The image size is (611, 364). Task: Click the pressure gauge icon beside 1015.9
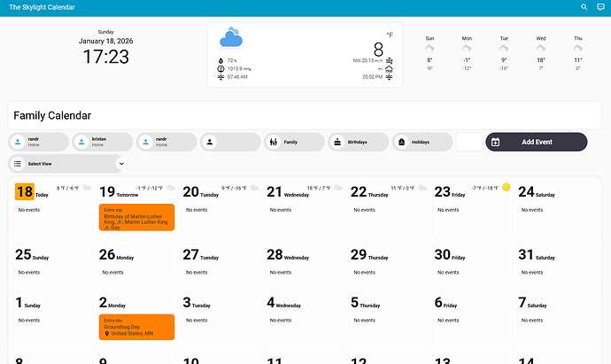click(x=221, y=68)
